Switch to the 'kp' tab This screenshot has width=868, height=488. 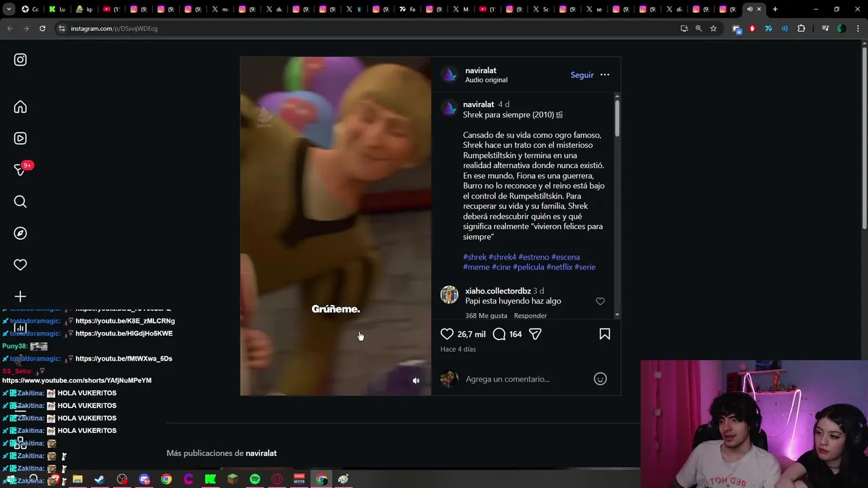click(x=85, y=9)
